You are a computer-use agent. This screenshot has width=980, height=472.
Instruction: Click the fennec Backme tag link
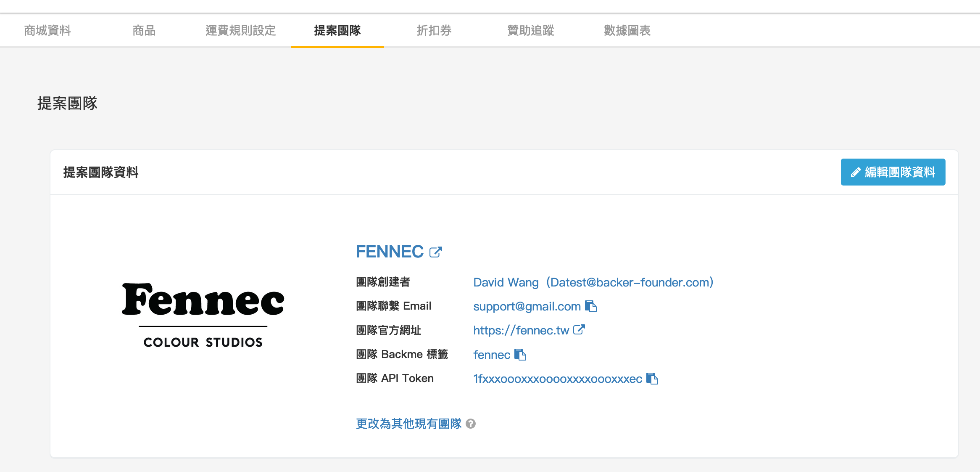[x=492, y=355]
